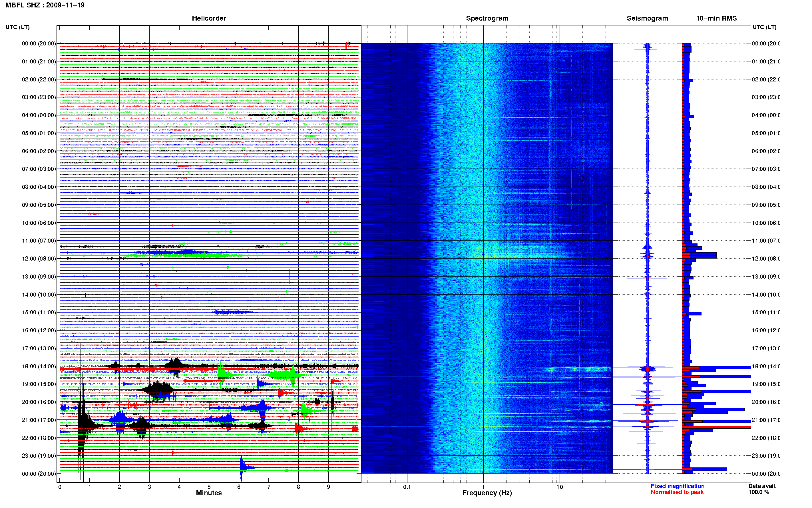Click left time label 16:00 (12:00)
The height and width of the screenshot is (508, 812).
[x=39, y=330]
